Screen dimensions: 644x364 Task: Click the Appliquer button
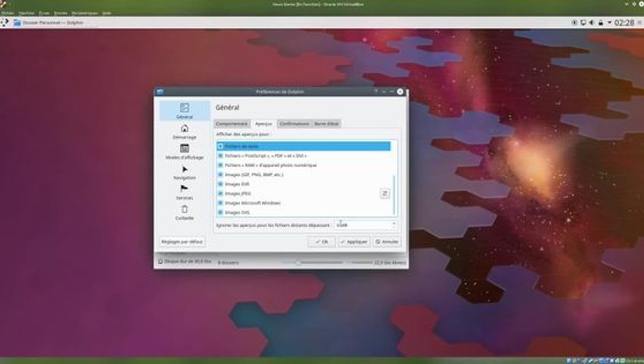[x=354, y=242]
